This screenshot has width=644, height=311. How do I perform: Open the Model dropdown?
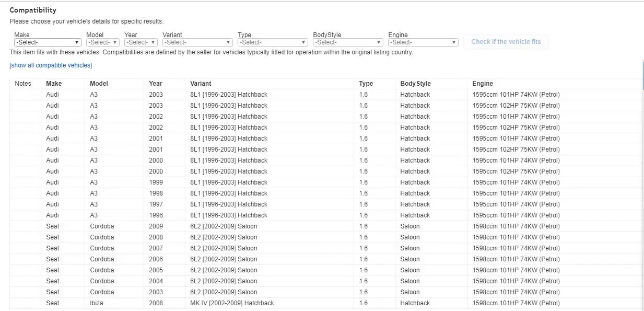(103, 42)
